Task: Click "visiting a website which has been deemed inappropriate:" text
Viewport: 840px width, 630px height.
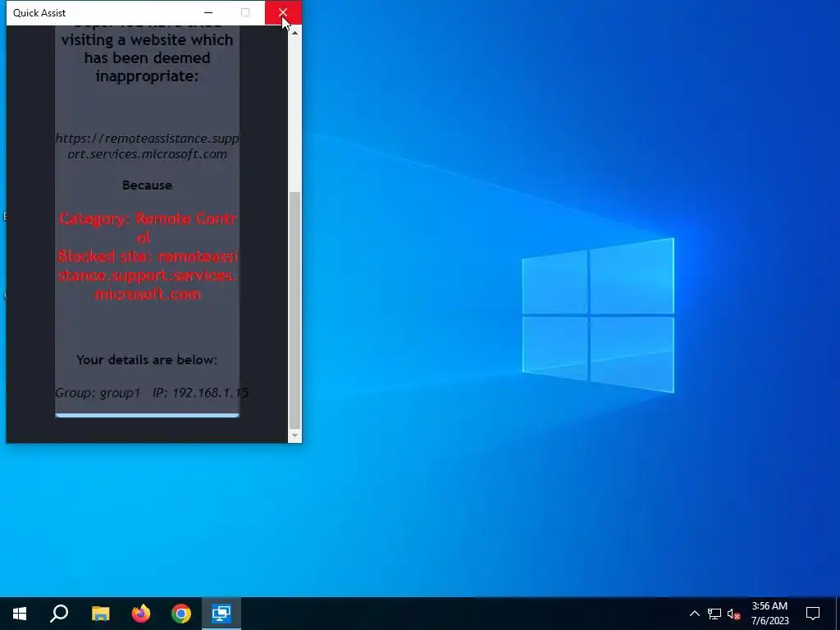Action: click(148, 58)
